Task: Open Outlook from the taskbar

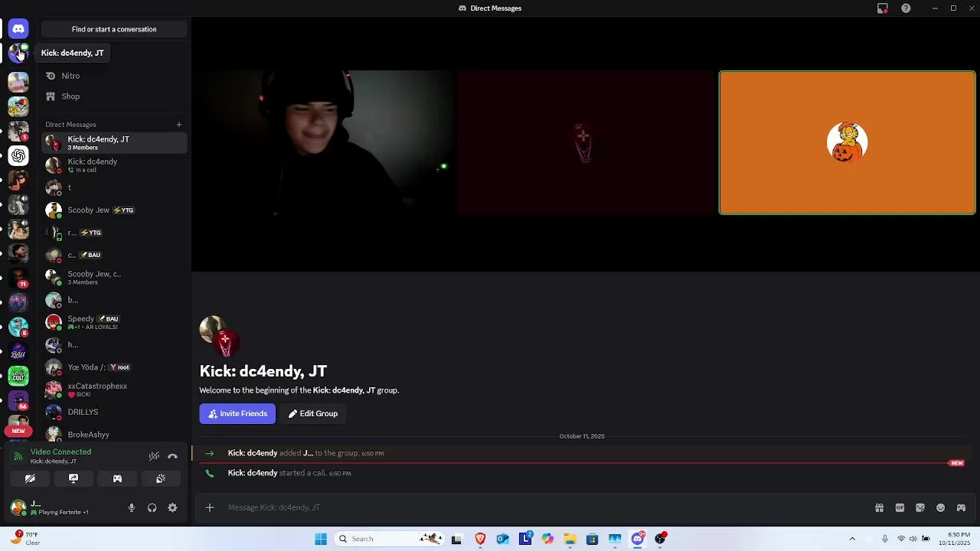Action: pos(502,539)
